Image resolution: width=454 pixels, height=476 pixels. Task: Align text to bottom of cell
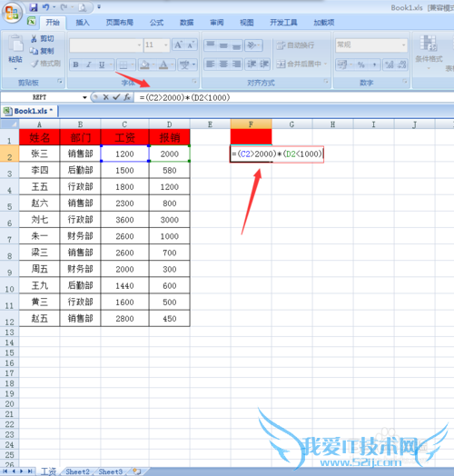pos(236,45)
